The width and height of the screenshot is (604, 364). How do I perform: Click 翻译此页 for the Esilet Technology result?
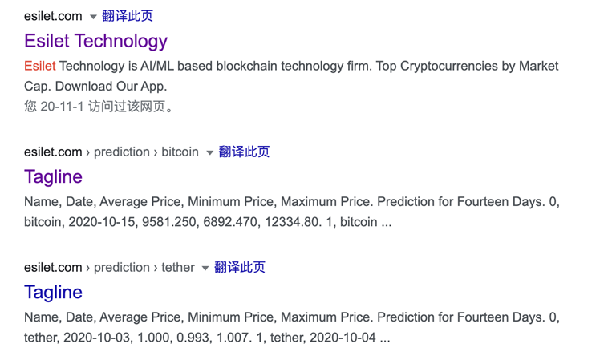[128, 16]
